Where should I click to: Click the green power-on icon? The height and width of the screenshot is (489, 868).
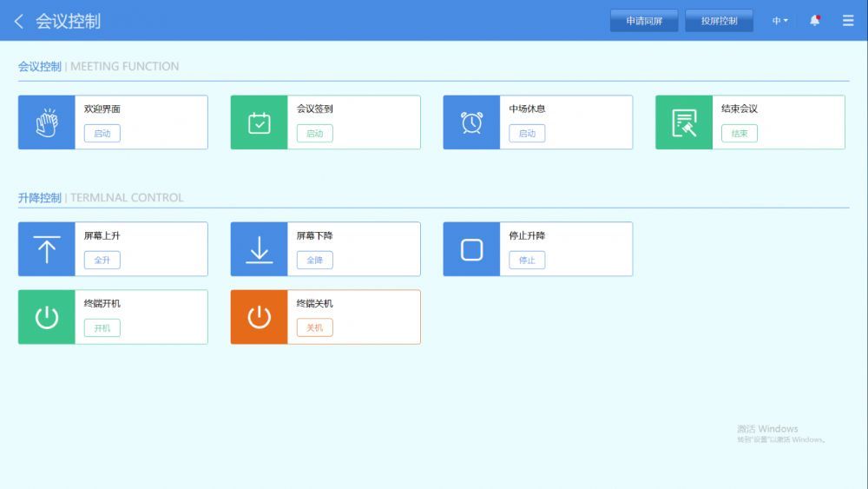click(47, 317)
